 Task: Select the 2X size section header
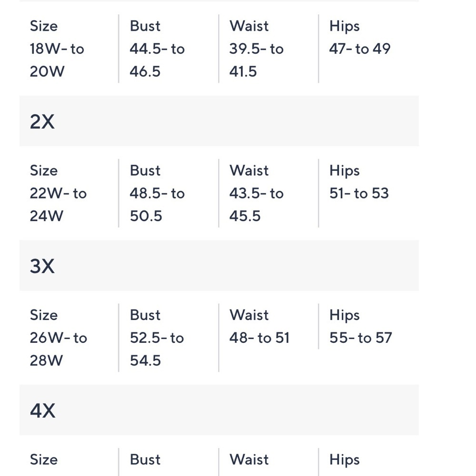(x=219, y=121)
